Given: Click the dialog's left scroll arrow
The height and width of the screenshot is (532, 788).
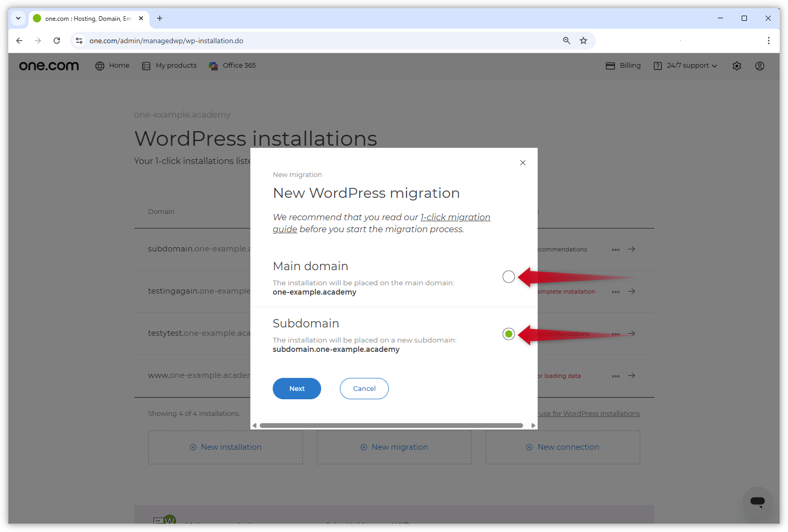Looking at the screenshot, I should click(255, 425).
